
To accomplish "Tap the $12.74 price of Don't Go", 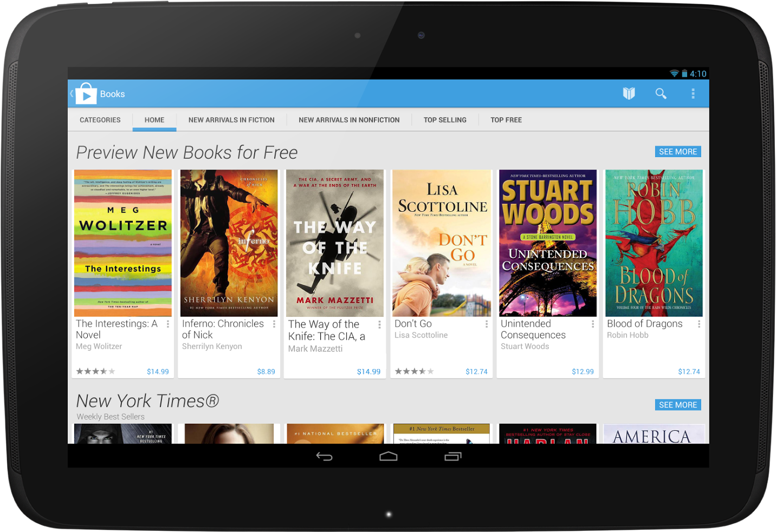I will coord(476,372).
